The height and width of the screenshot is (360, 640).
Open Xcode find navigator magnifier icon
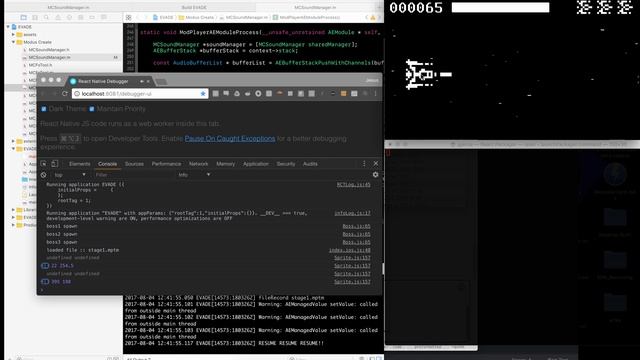click(x=46, y=18)
